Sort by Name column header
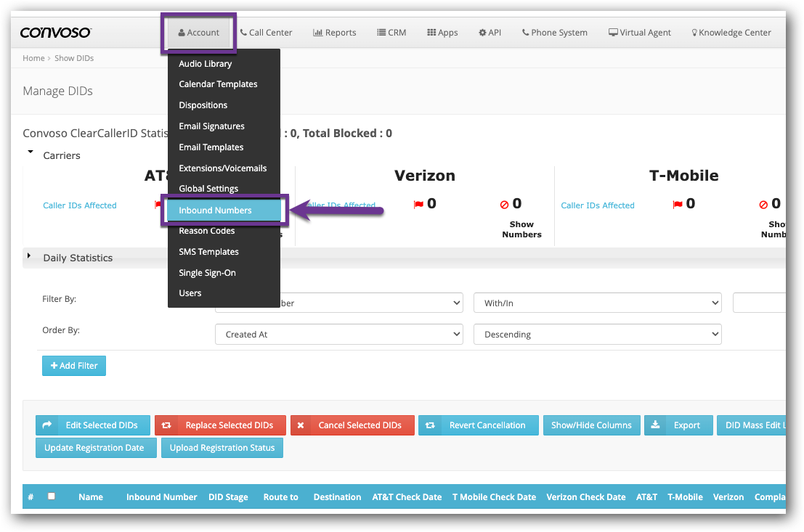Image resolution: width=804 pixels, height=532 pixels. (x=91, y=497)
